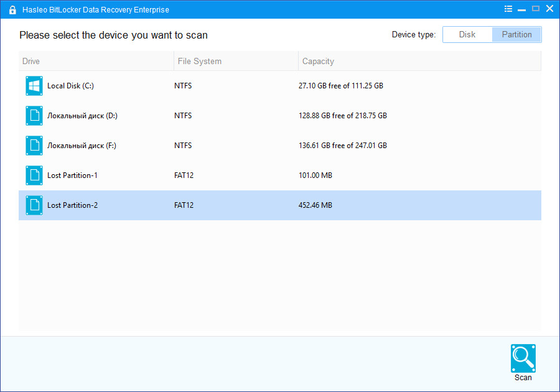Sort by the Drive column header
The height and width of the screenshot is (392, 560).
[96, 61]
